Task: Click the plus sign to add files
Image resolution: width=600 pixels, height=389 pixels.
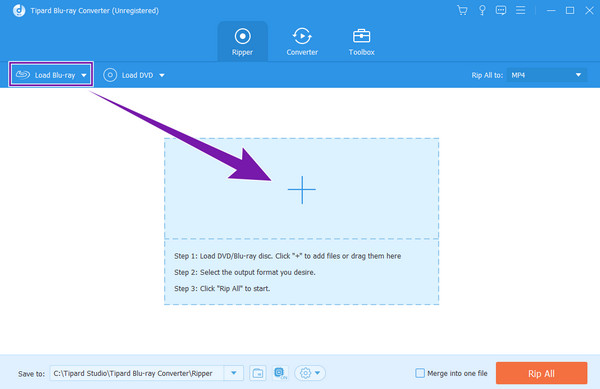Action: tap(302, 190)
